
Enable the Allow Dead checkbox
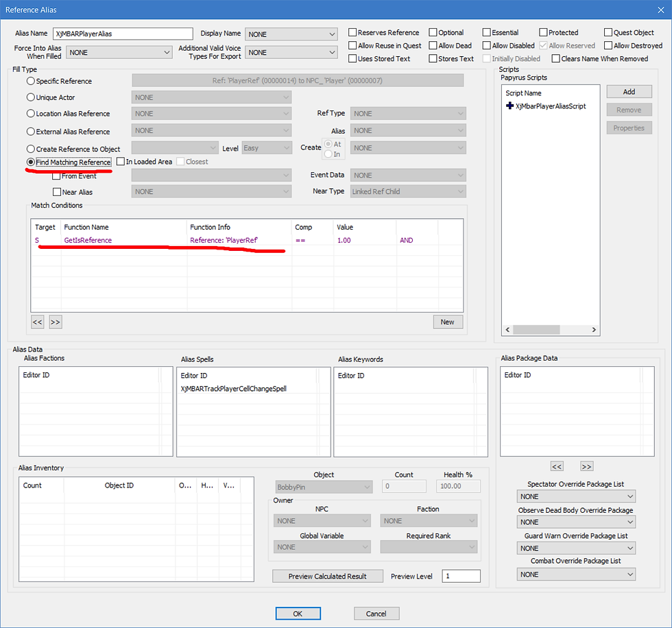[x=433, y=45]
